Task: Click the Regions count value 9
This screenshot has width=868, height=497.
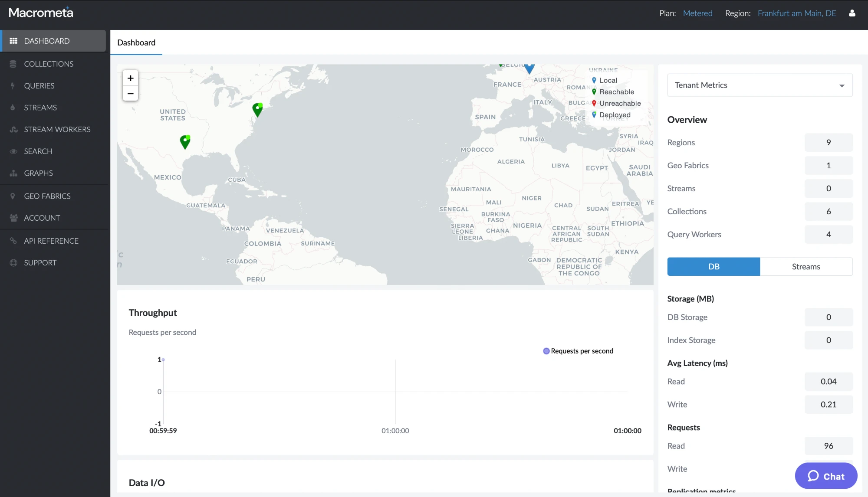Action: click(829, 142)
